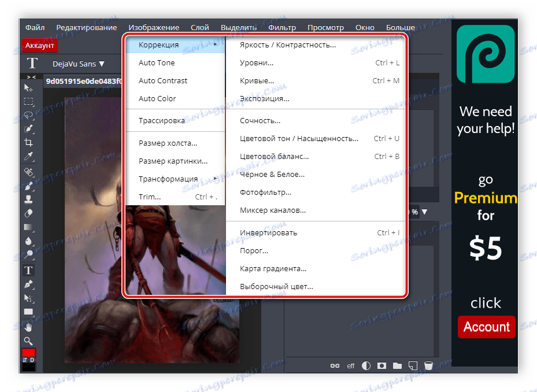This screenshot has width=537, height=392.
Task: Open foreground red color swatch
Action: (x=28, y=352)
